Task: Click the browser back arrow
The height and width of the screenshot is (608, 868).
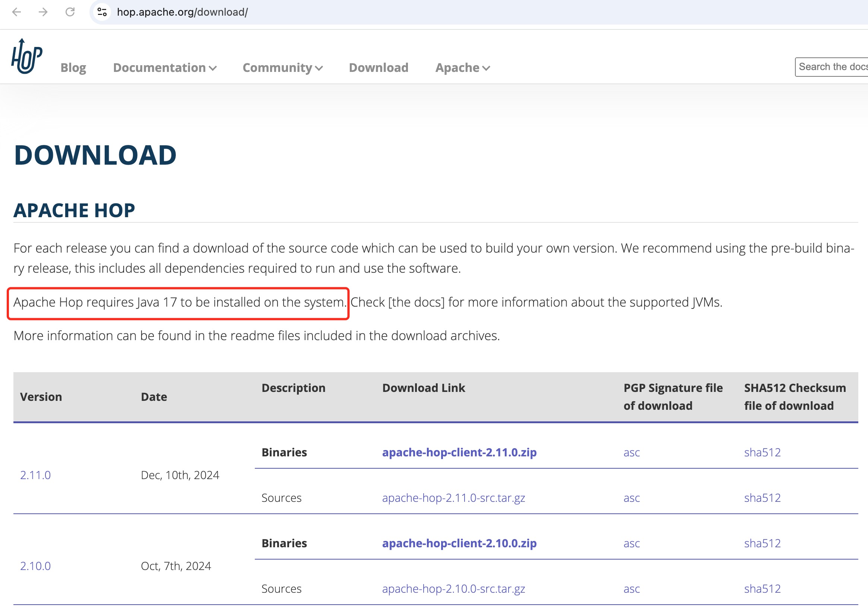Action: [x=17, y=12]
